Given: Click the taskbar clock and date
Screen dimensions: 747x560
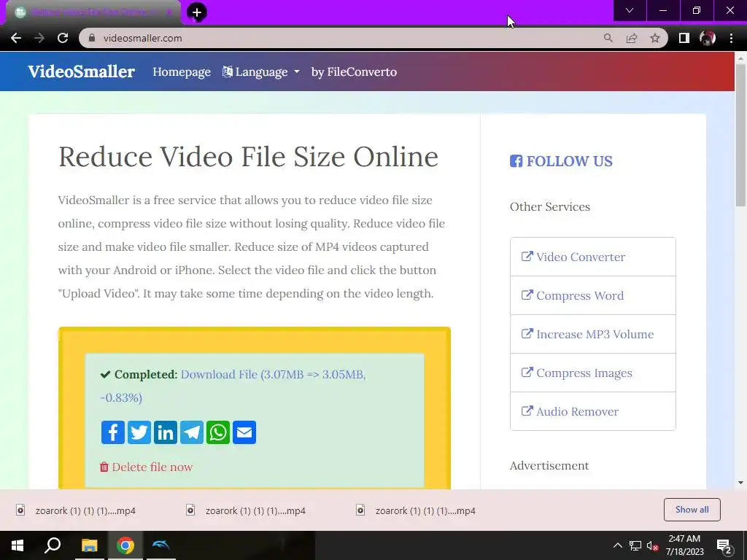Looking at the screenshot, I should point(684,545).
